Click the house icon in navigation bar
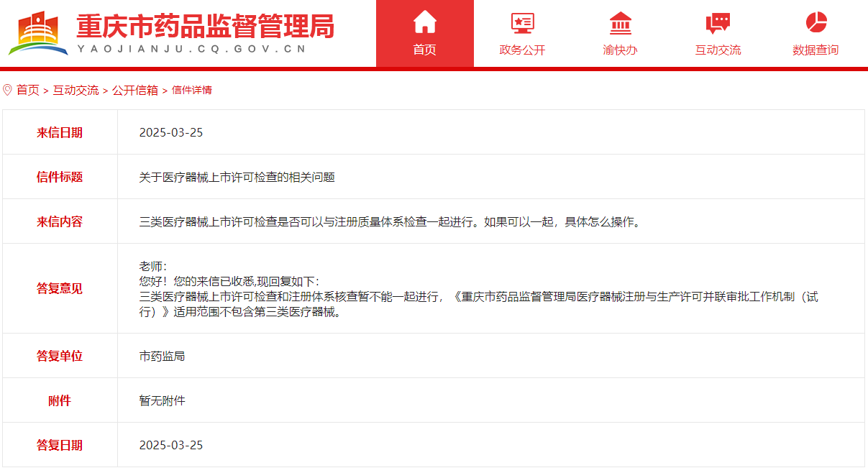 tap(424, 22)
